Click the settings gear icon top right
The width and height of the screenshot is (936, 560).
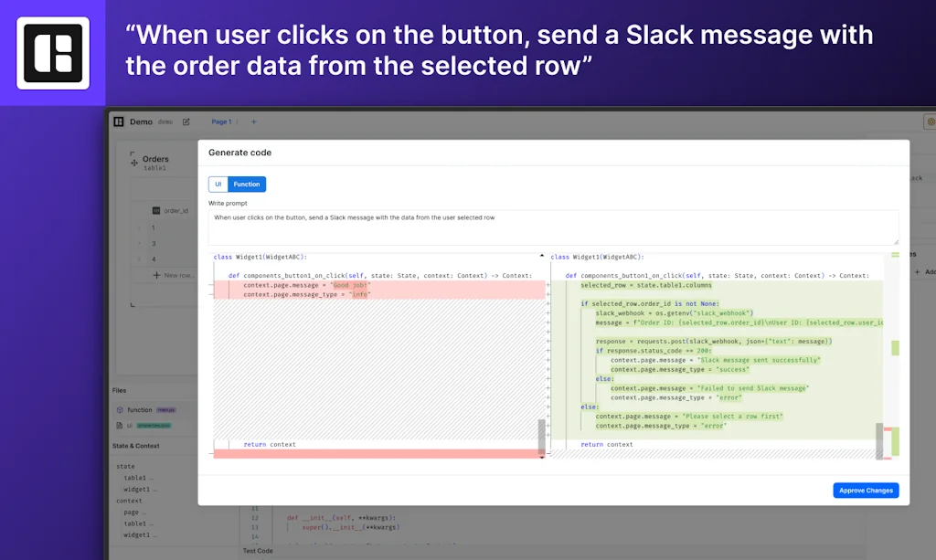tap(931, 122)
